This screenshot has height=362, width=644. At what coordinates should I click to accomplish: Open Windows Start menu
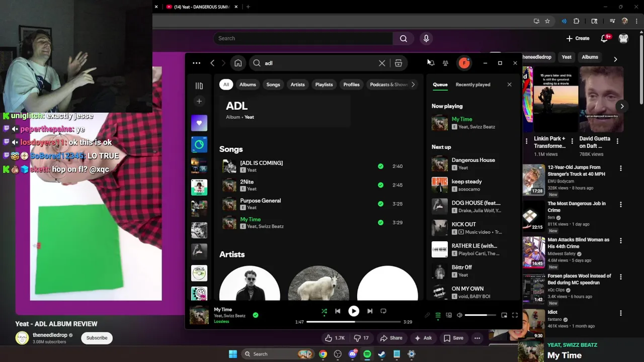(x=233, y=354)
